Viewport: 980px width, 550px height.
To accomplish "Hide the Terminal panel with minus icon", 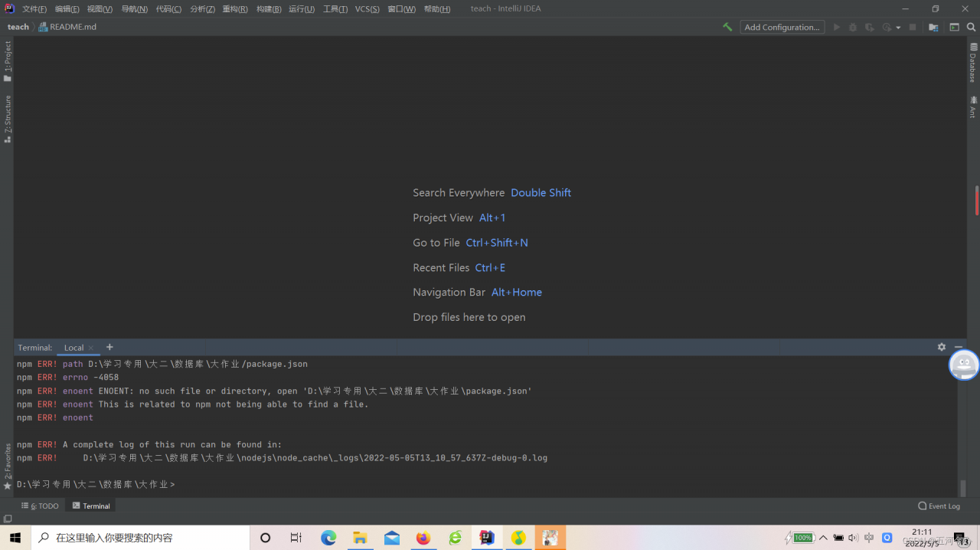I will [959, 347].
